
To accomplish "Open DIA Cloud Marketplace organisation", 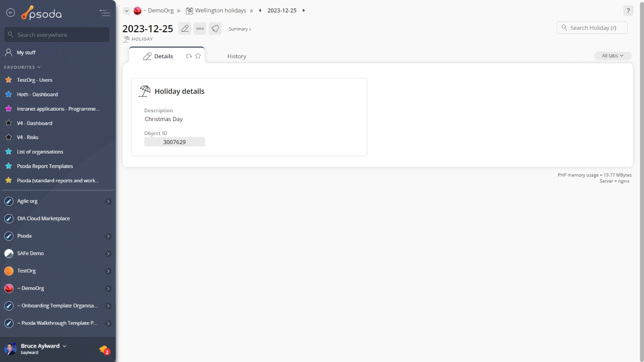I will (44, 219).
